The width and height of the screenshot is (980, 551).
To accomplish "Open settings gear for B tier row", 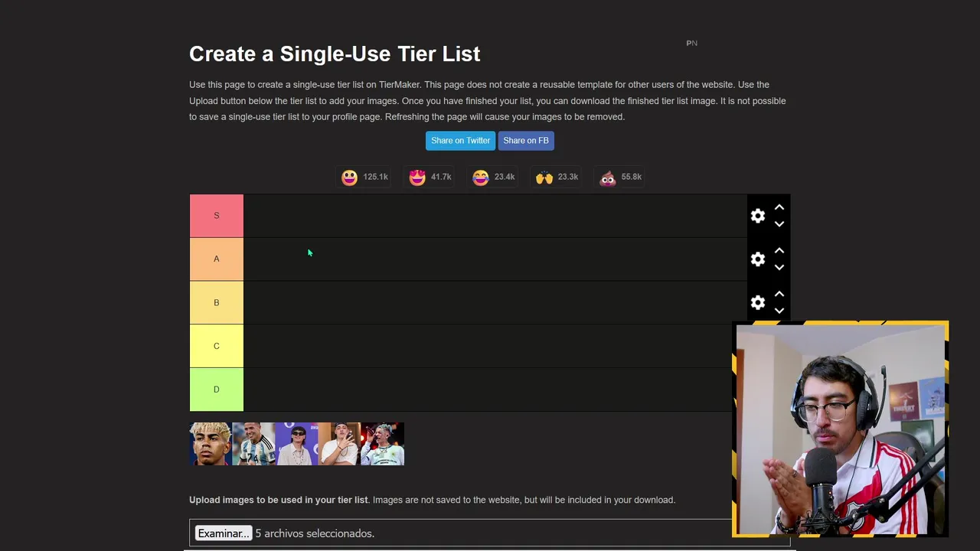I will (x=758, y=303).
